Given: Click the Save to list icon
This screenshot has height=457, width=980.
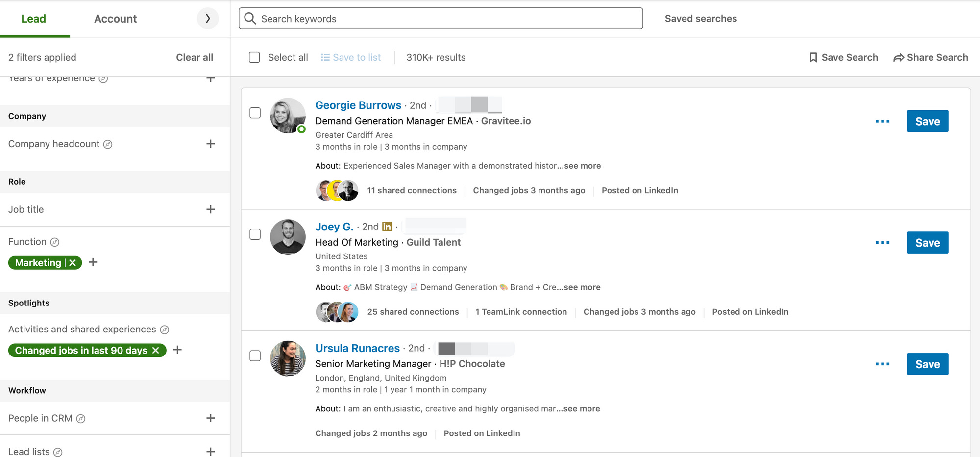Looking at the screenshot, I should point(325,57).
